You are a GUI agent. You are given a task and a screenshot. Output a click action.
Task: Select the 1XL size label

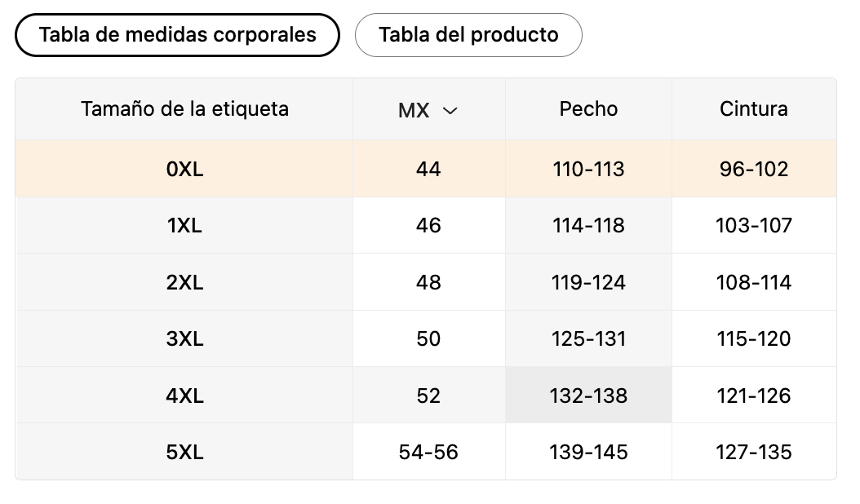tap(185, 225)
